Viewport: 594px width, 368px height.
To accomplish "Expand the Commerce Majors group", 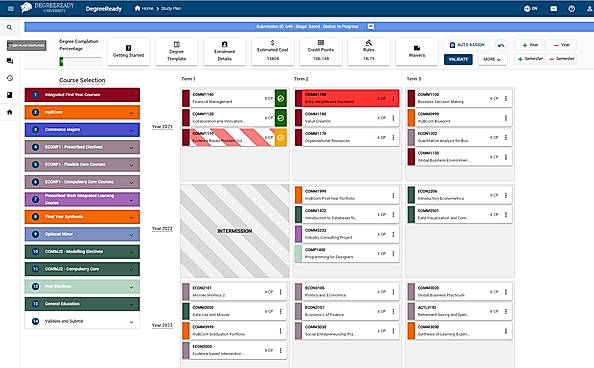I will click(x=82, y=130).
